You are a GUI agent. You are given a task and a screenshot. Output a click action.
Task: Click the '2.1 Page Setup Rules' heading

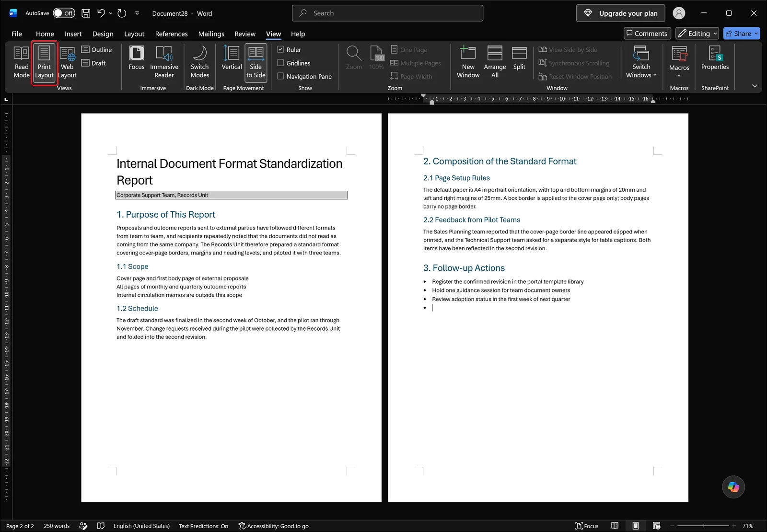[456, 178]
